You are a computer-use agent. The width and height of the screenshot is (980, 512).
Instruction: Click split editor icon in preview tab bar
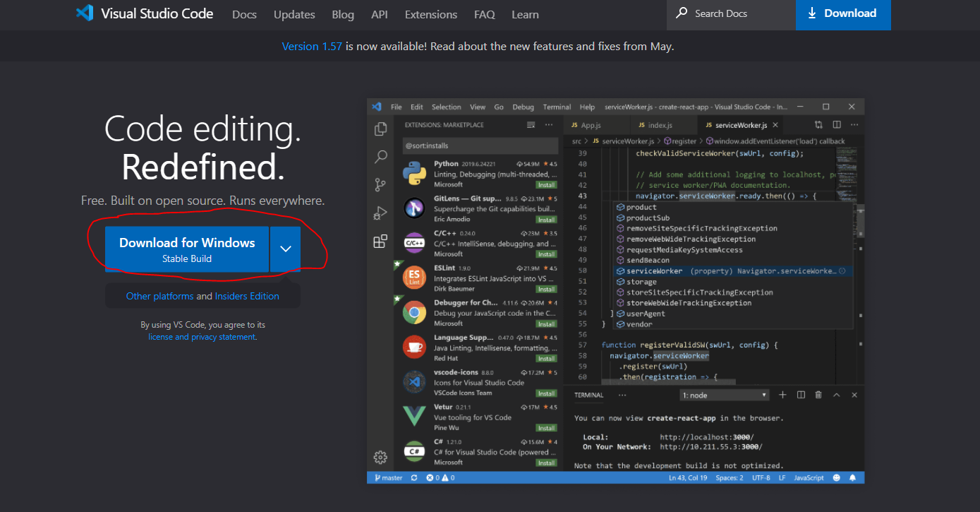point(837,124)
